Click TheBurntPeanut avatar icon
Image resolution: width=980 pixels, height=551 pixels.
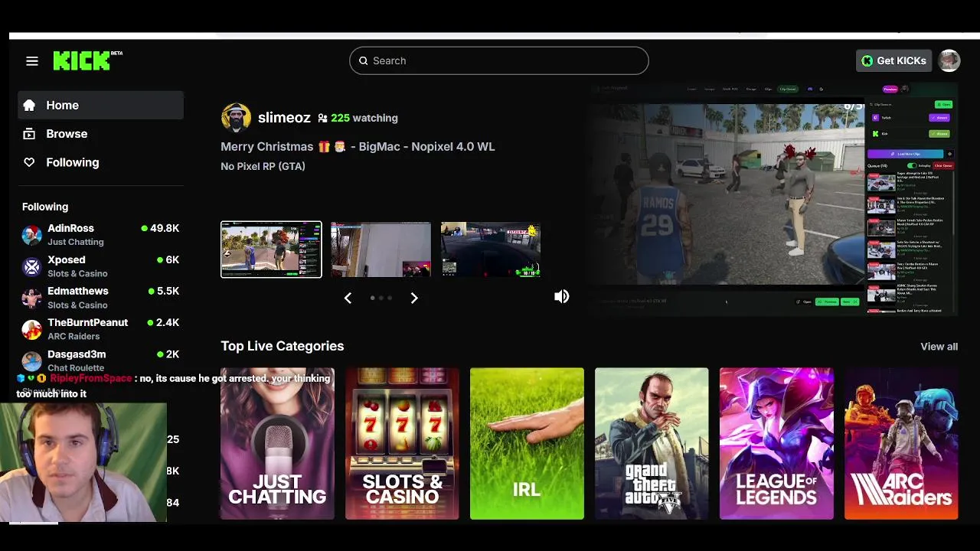click(31, 329)
